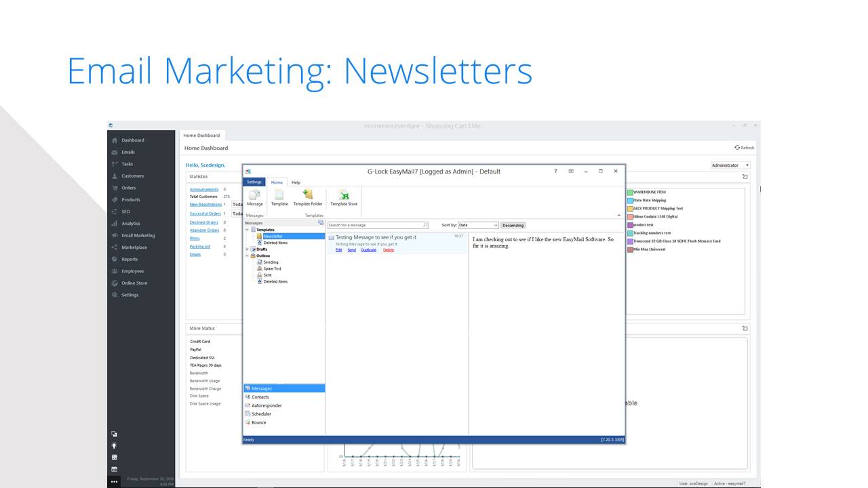Select the Sending folder under Outbox

pyautogui.click(x=270, y=262)
